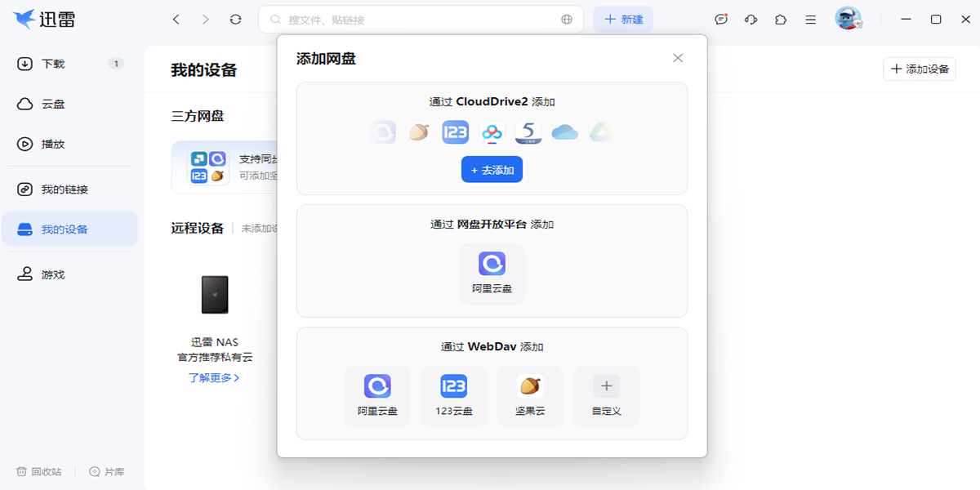The image size is (980, 490).
Task: Open the plugins puzzle piece icon
Action: click(781, 20)
